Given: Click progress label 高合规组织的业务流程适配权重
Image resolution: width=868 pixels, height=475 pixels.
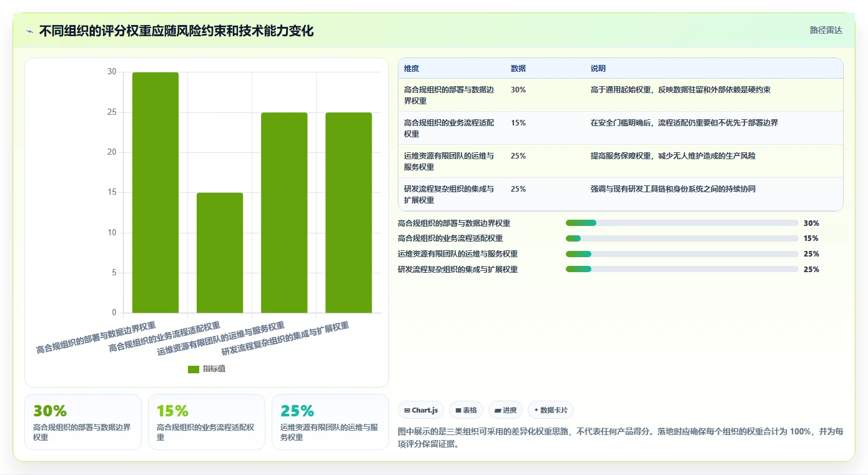Looking at the screenshot, I should tap(450, 238).
